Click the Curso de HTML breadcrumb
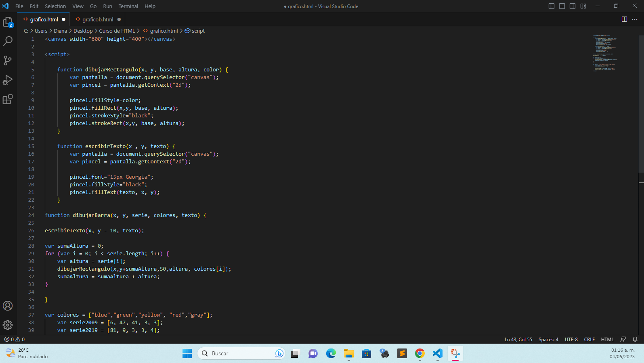The width and height of the screenshot is (644, 363). (117, 31)
